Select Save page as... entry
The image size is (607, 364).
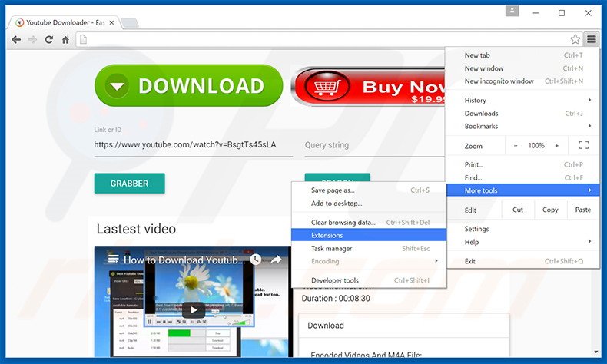[x=369, y=190]
